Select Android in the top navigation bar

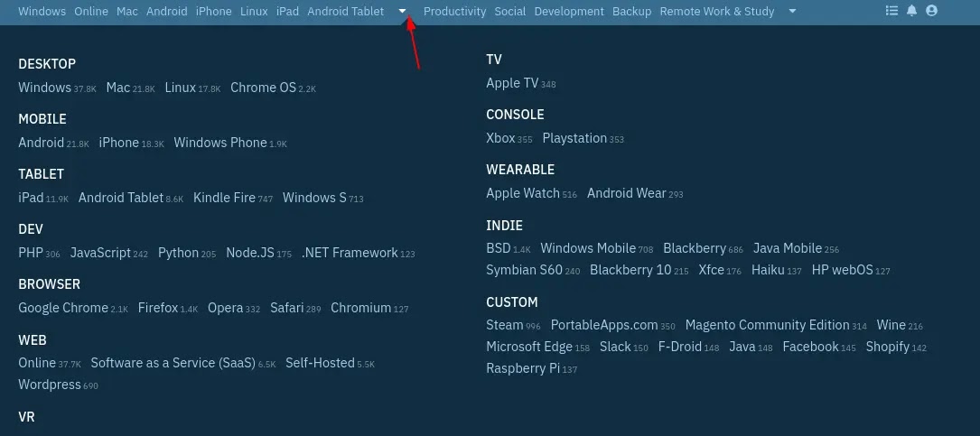click(167, 11)
